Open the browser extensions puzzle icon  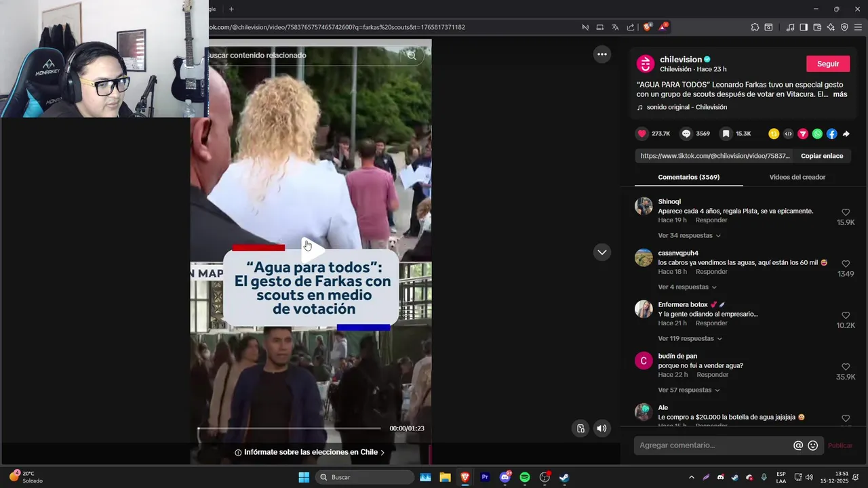pyautogui.click(x=755, y=27)
